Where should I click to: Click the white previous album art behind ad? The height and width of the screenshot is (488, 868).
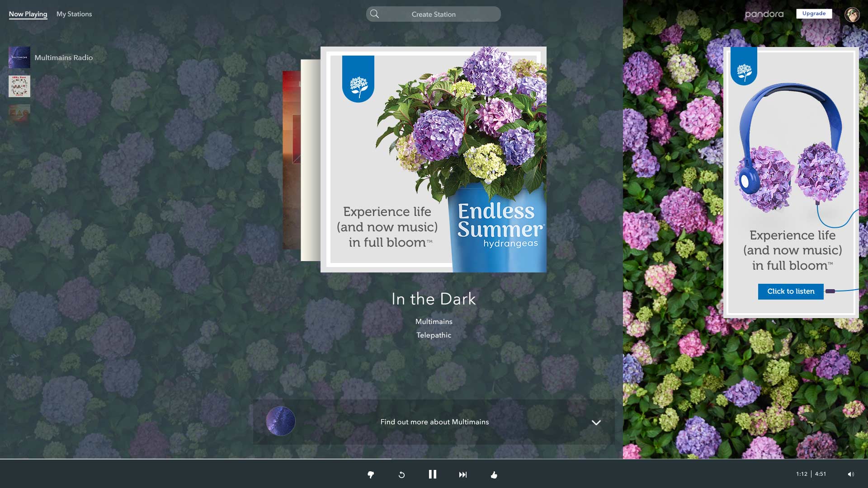[311, 160]
